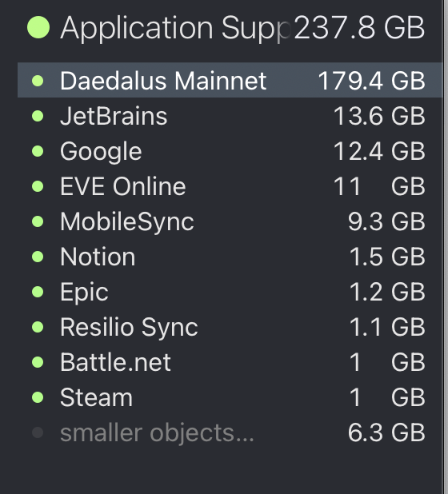Click the green dot next to Google
Viewport: 448px width, 494px height.
38,151
